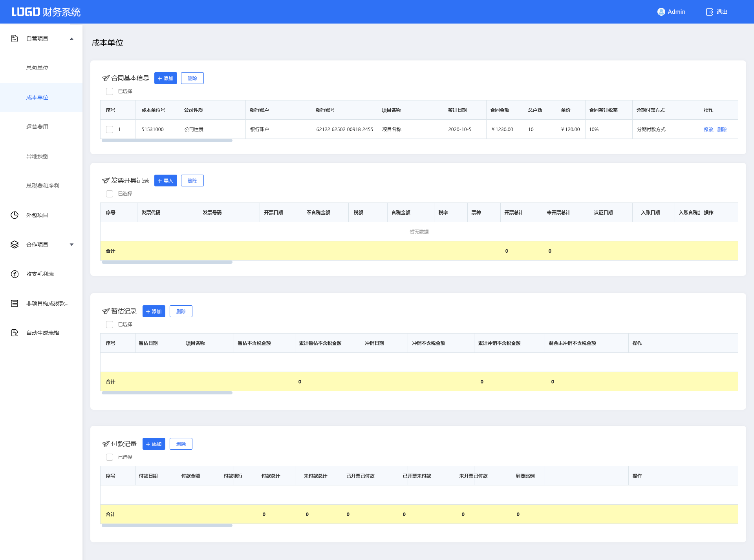Click the 自动生成表格 form icon
This screenshot has width=754, height=560.
[x=15, y=333]
